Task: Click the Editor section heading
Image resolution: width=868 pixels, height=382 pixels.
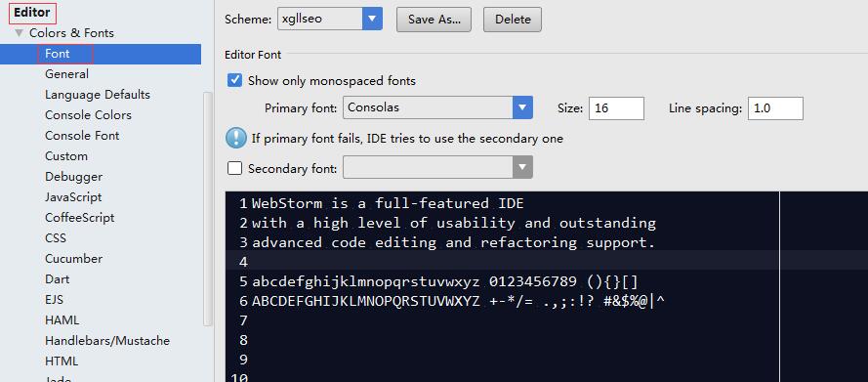Action: click(x=32, y=12)
